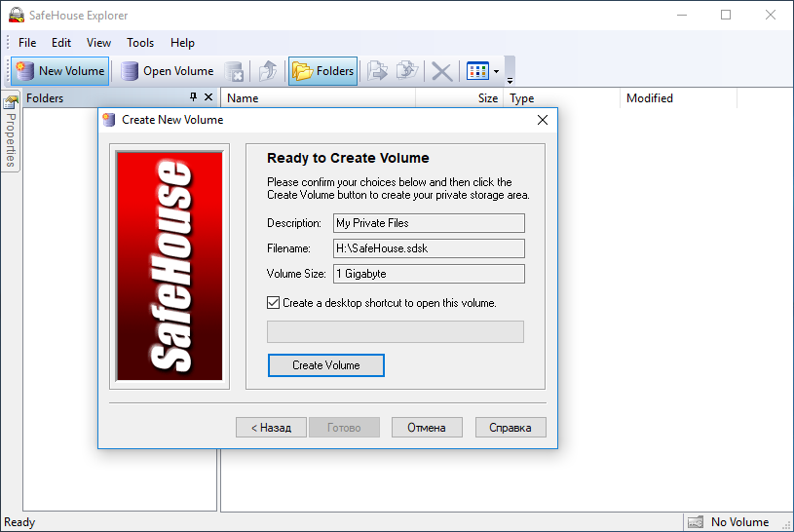Click the Delete X toolbar icon

(x=441, y=71)
